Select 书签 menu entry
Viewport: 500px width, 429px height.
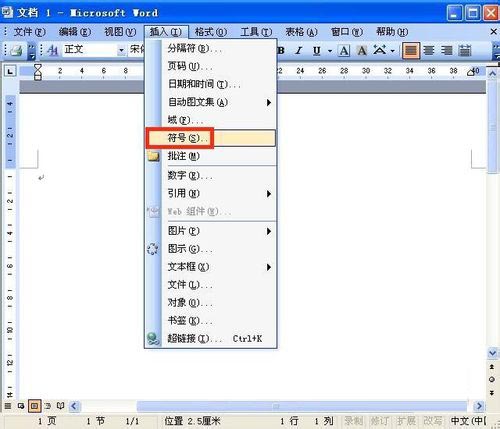[211, 321]
